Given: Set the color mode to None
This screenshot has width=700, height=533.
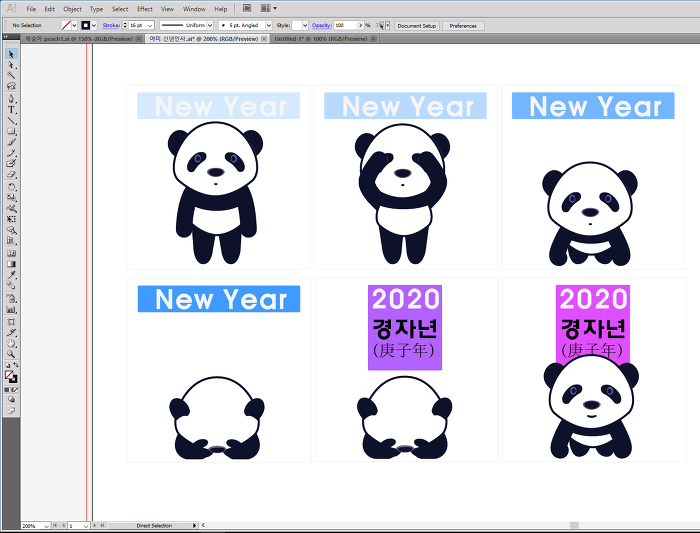Looking at the screenshot, I should [16, 390].
